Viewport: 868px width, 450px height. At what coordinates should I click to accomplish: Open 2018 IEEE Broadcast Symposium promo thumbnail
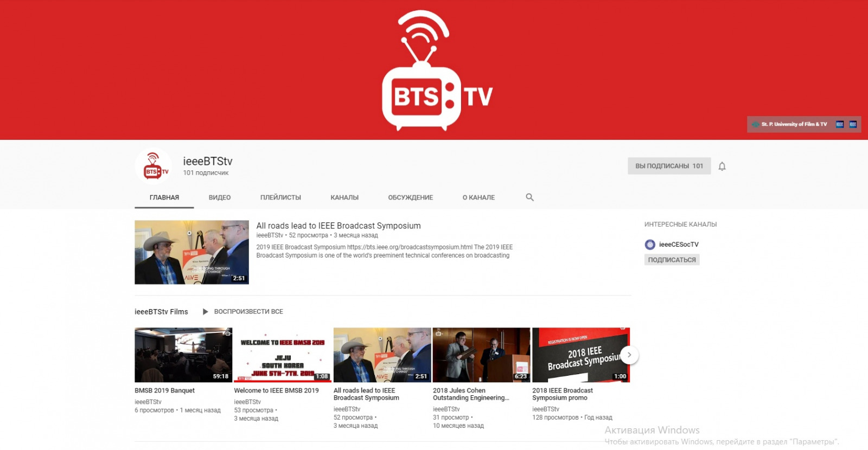580,355
